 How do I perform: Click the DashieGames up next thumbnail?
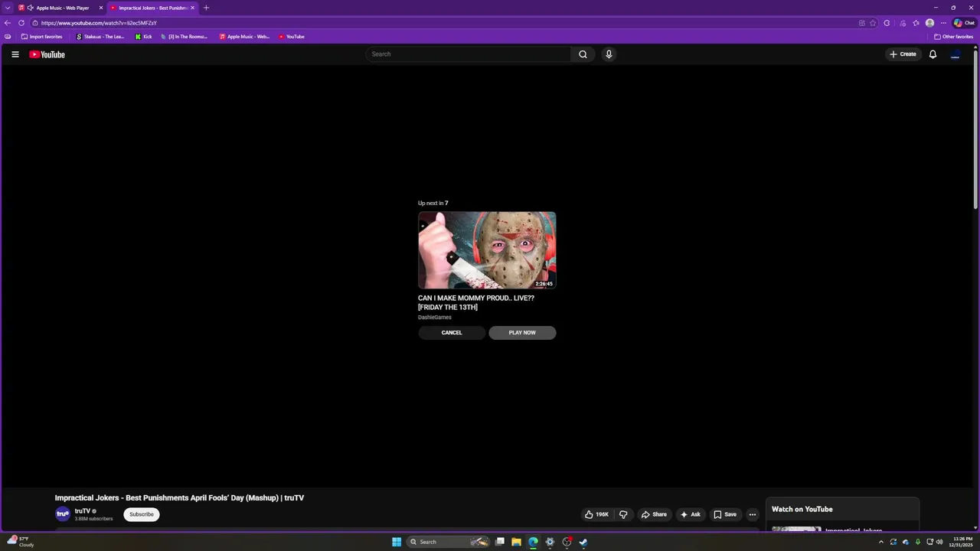click(487, 250)
